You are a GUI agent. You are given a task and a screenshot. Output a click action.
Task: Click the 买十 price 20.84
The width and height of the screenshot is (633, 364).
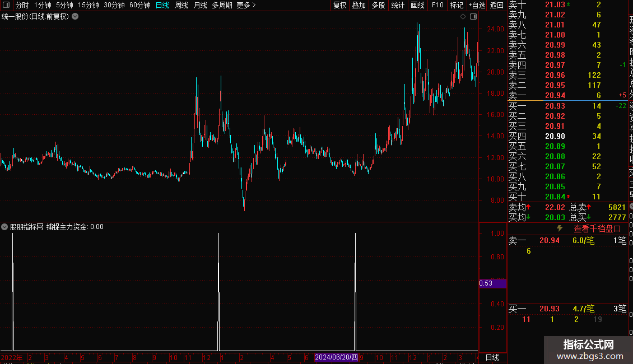555,197
